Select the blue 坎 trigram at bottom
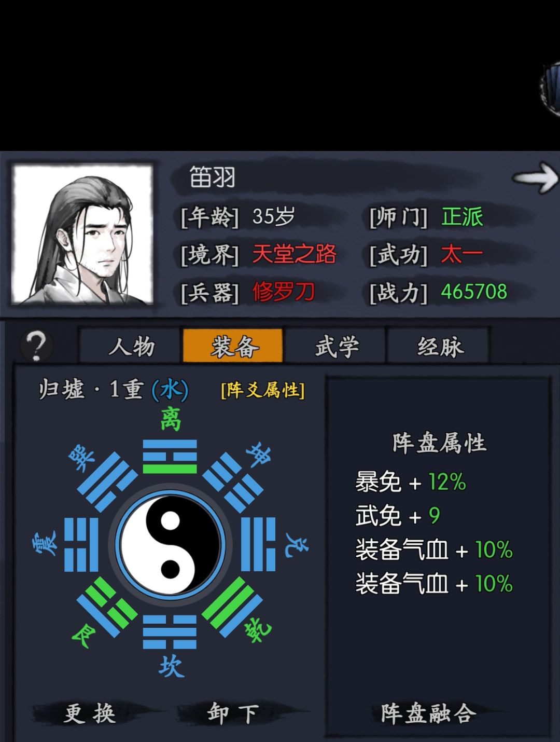This screenshot has width=560, height=742. (x=170, y=632)
